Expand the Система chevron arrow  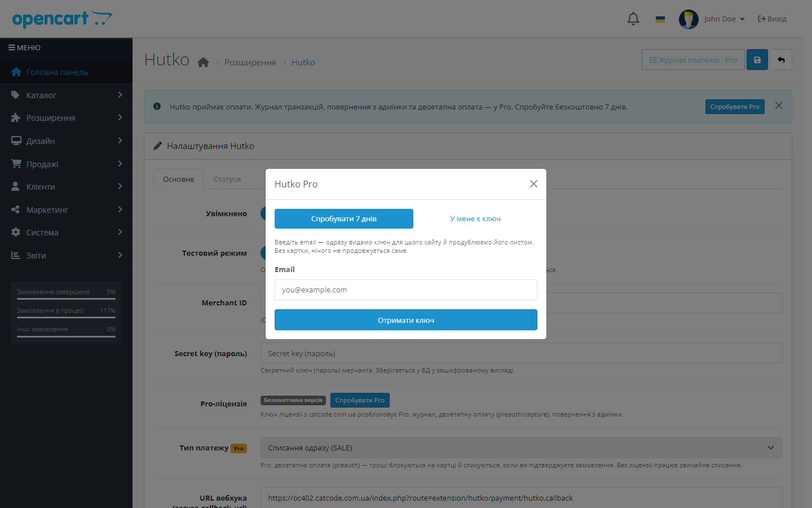[120, 232]
